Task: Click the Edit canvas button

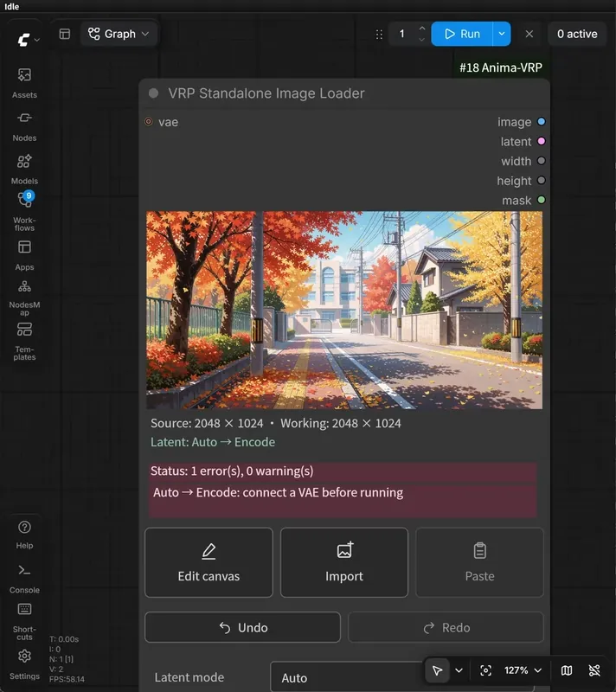Action: 209,563
